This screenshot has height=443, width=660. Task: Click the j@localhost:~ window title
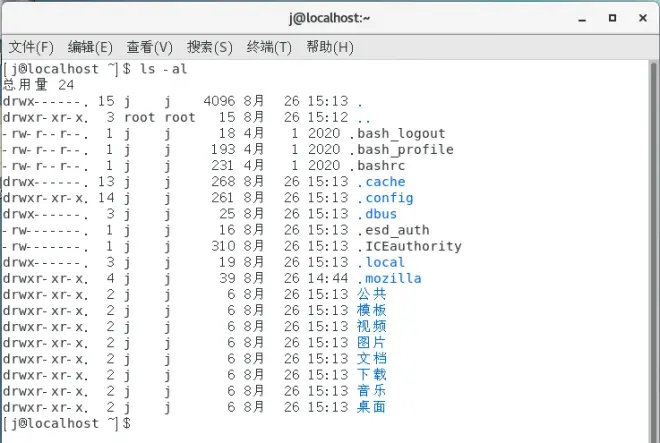point(330,18)
